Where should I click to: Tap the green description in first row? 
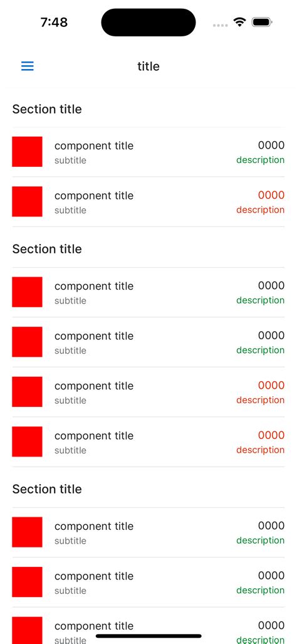pyautogui.click(x=260, y=160)
